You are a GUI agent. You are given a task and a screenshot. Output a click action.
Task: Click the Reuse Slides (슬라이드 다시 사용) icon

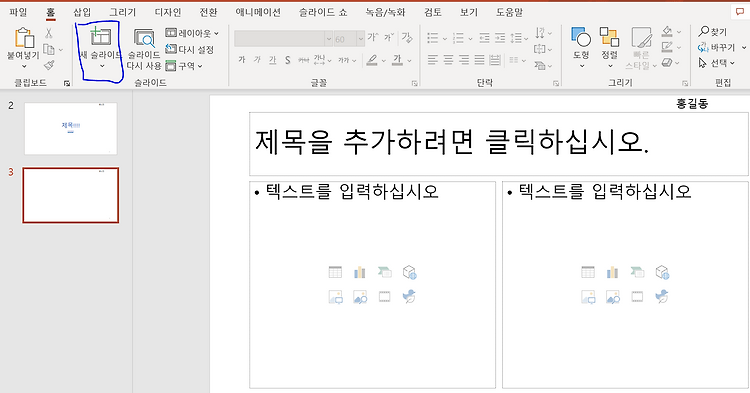click(144, 38)
